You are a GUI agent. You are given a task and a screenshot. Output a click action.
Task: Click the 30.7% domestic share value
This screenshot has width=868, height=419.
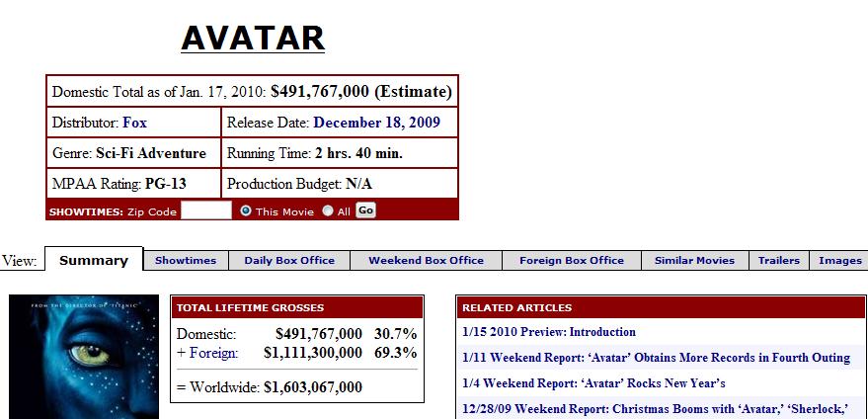pyautogui.click(x=395, y=334)
